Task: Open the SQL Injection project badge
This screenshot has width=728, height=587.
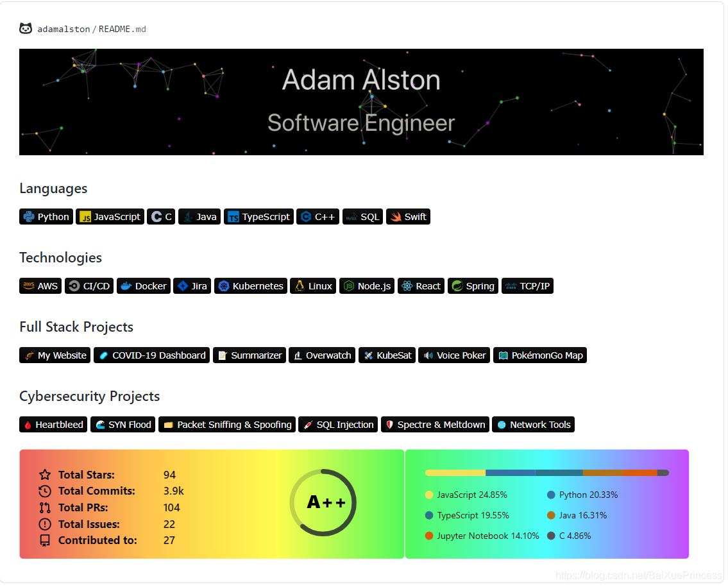Action: pyautogui.click(x=338, y=425)
